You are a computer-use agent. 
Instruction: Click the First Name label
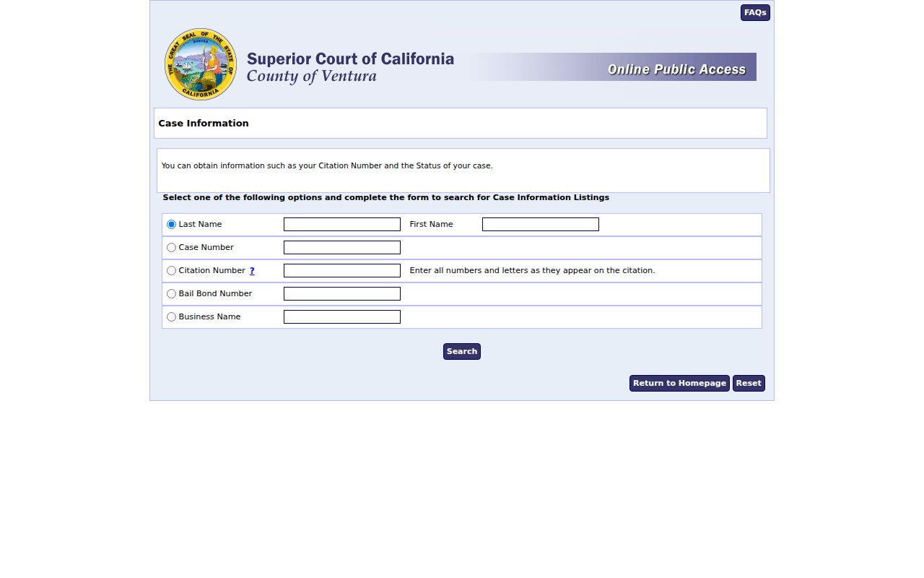[431, 225]
